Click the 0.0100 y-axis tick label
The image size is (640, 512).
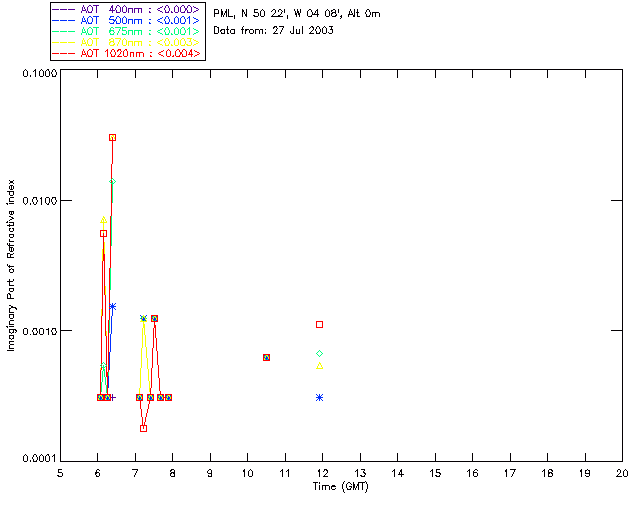click(40, 201)
